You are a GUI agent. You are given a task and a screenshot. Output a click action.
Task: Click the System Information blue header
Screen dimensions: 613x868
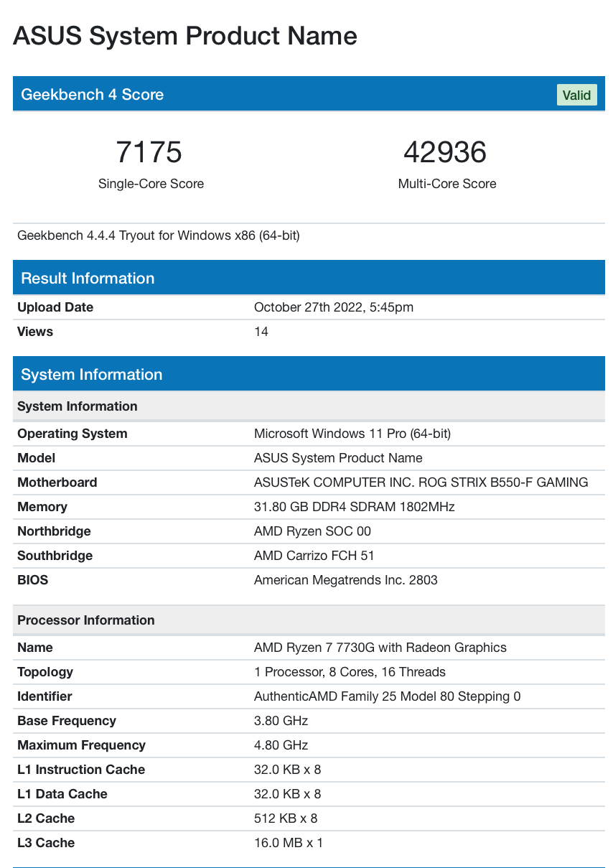(91, 374)
